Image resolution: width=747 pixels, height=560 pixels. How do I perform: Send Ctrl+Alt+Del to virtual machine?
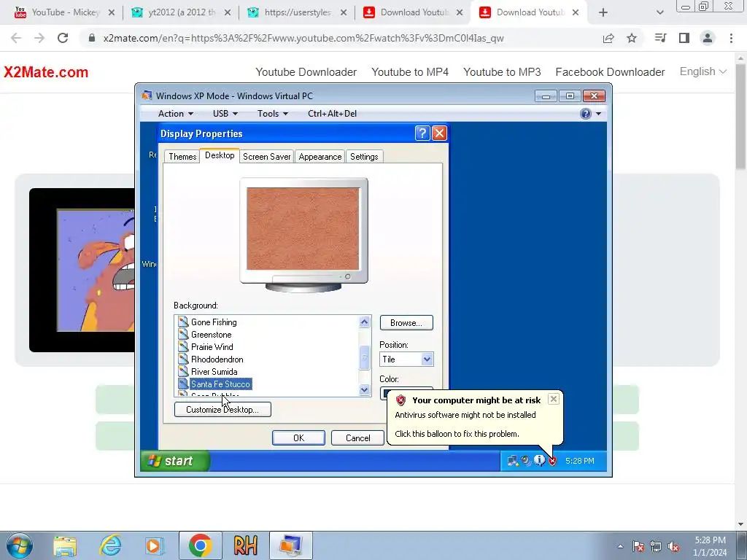pos(332,113)
